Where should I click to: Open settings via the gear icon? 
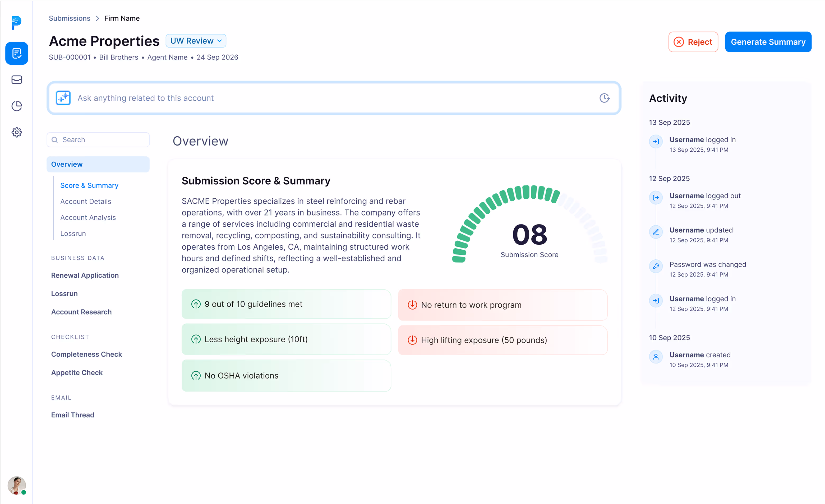(16, 132)
